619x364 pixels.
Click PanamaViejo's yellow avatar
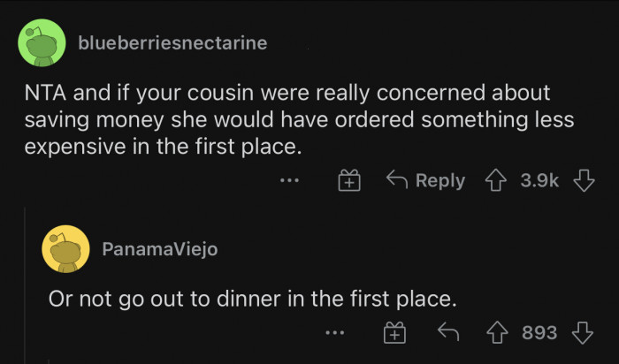[65, 249]
